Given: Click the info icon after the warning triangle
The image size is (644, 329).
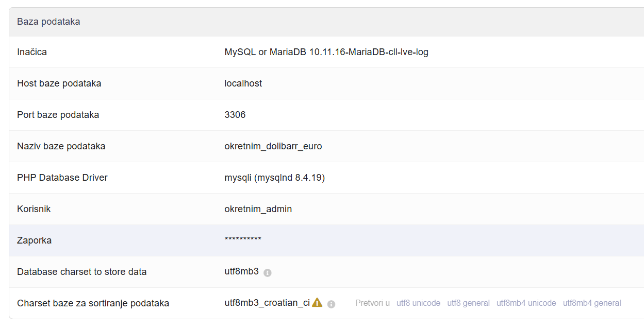Looking at the screenshot, I should click(331, 304).
